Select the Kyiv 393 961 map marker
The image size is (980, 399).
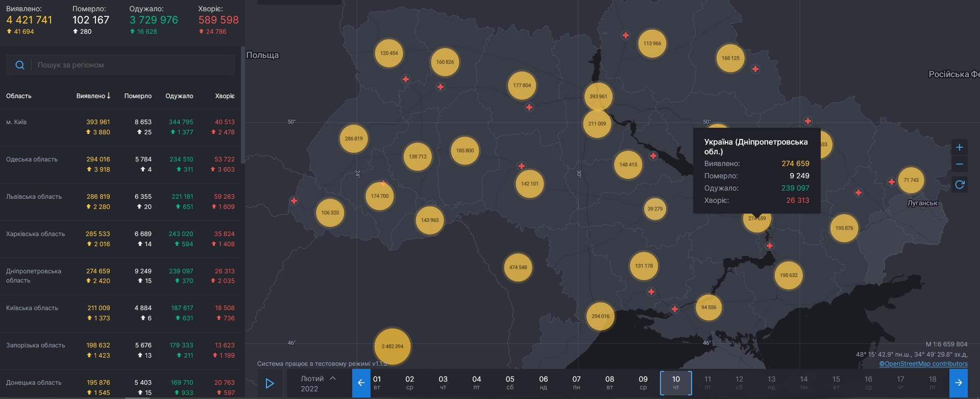598,97
